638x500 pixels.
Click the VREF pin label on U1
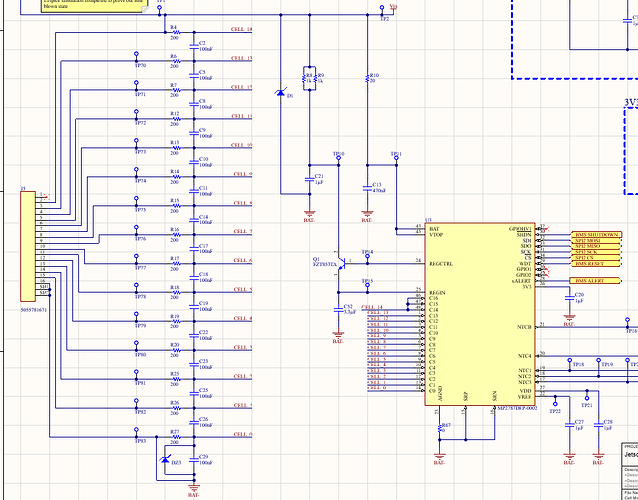(525, 397)
